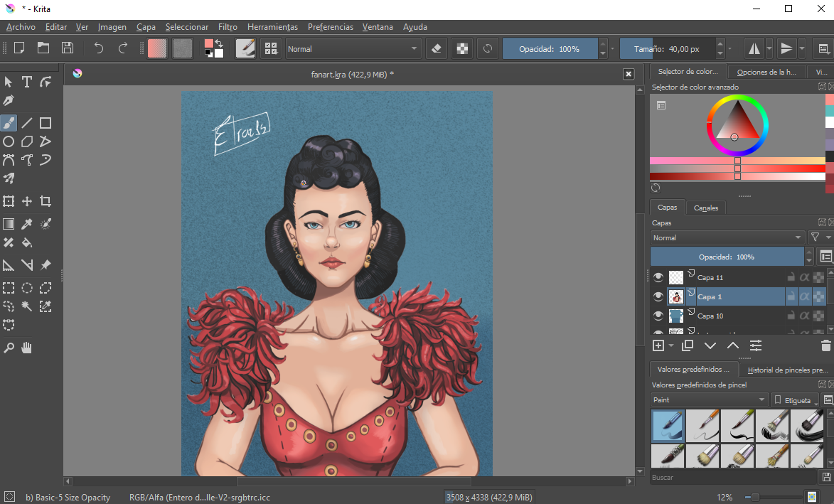This screenshot has width=834, height=504.
Task: Open the layer filter funnel dropdown
Action: pos(819,237)
